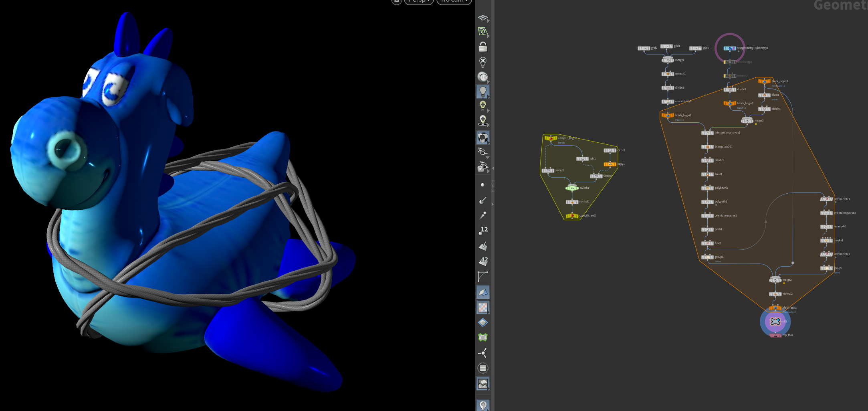Viewport: 868px width, 411px height.
Task: Click the disable lighting bulb icon
Action: [482, 62]
